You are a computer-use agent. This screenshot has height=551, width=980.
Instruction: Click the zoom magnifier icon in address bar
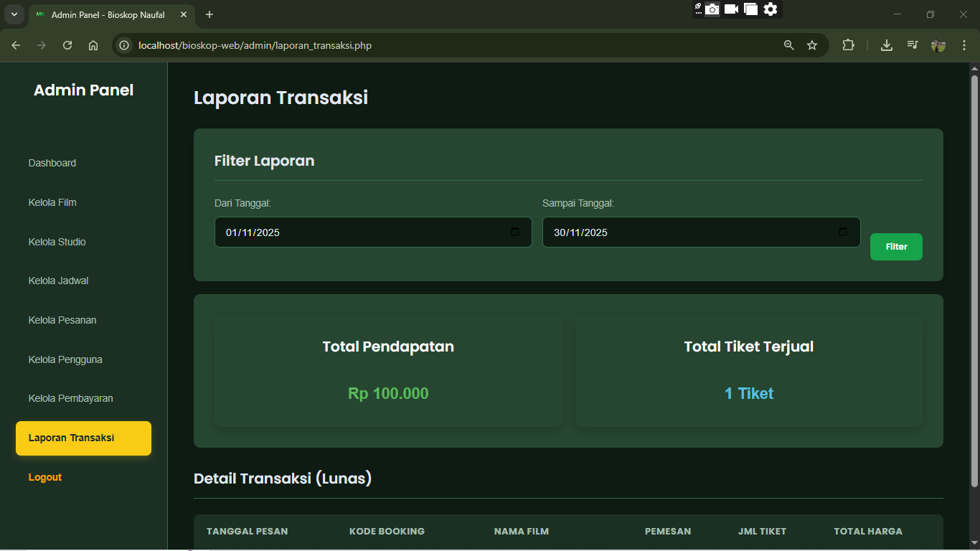point(789,45)
